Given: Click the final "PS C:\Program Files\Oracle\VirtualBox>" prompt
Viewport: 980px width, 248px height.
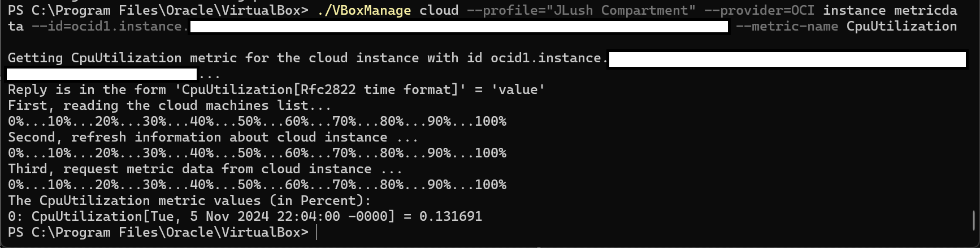Looking at the screenshot, I should click(158, 232).
